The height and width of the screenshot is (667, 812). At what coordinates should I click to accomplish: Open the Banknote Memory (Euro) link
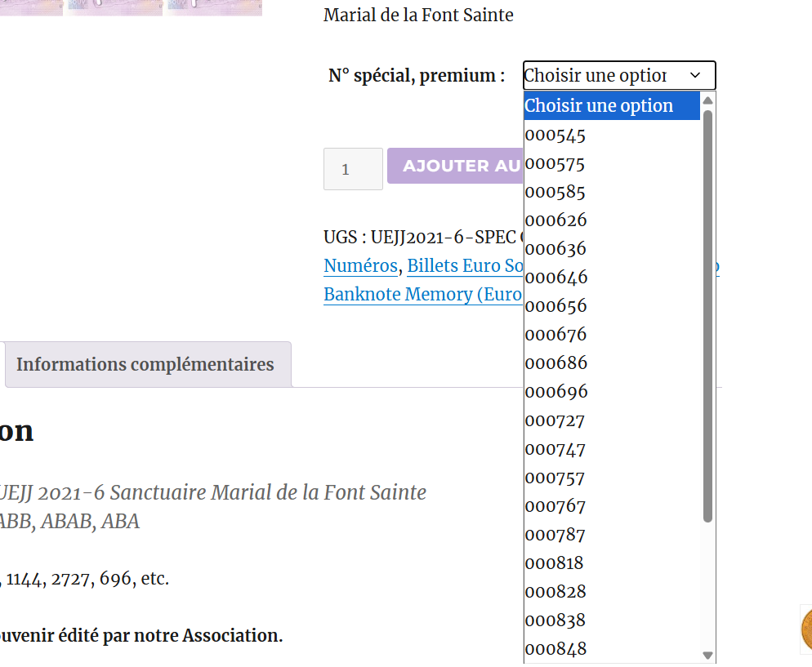pyautogui.click(x=422, y=295)
